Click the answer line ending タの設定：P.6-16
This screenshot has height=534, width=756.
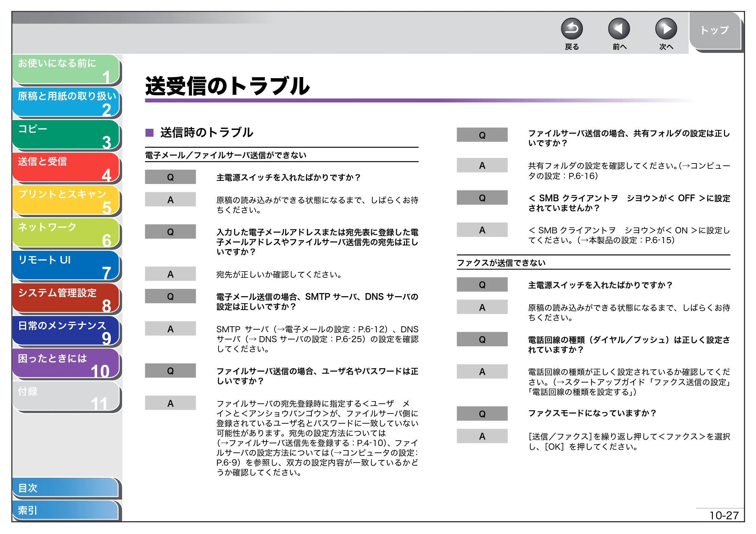563,176
